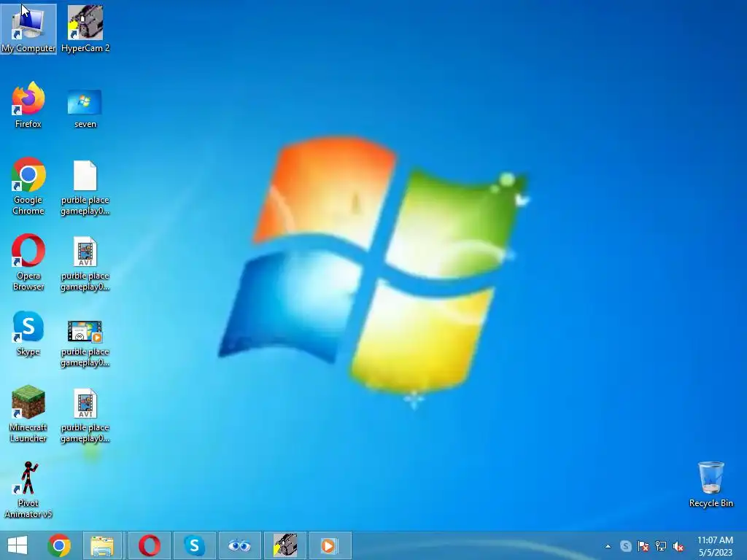Open the media player taskbar icon

click(x=329, y=545)
